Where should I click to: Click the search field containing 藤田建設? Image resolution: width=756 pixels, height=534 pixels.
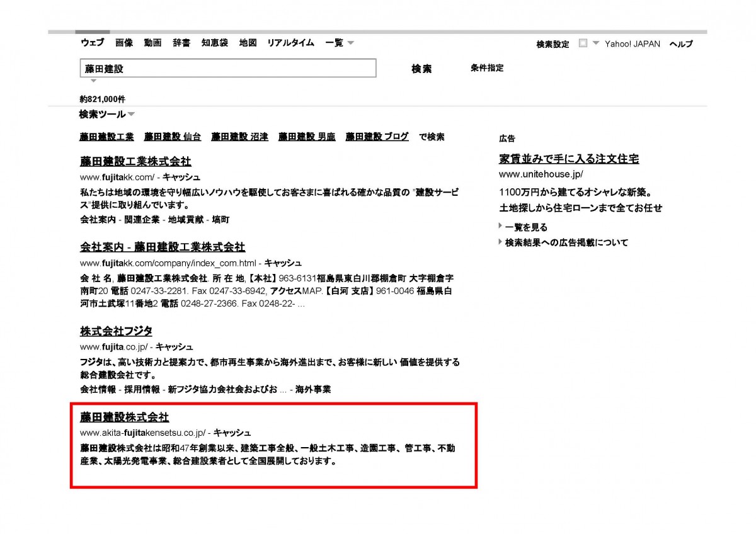(x=228, y=68)
